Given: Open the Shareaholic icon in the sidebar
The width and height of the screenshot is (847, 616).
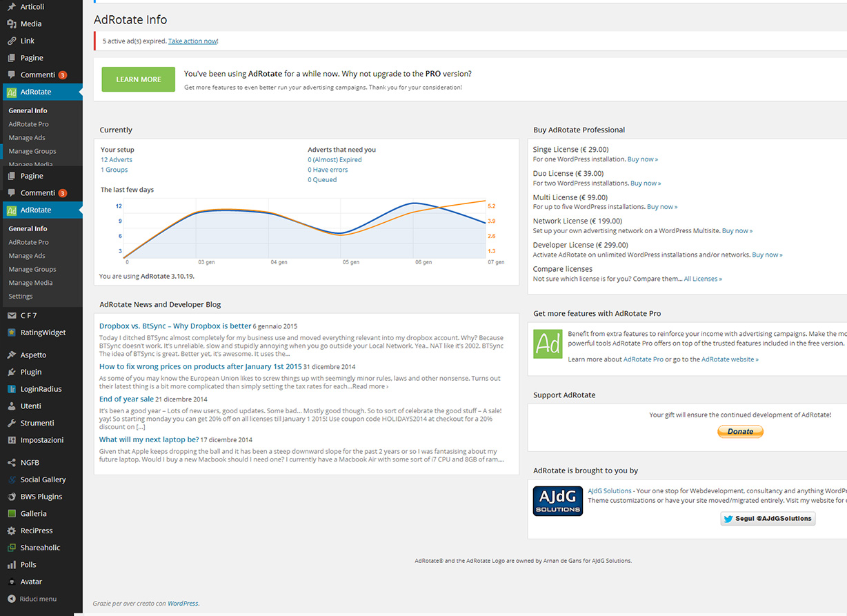Looking at the screenshot, I should 12,548.
